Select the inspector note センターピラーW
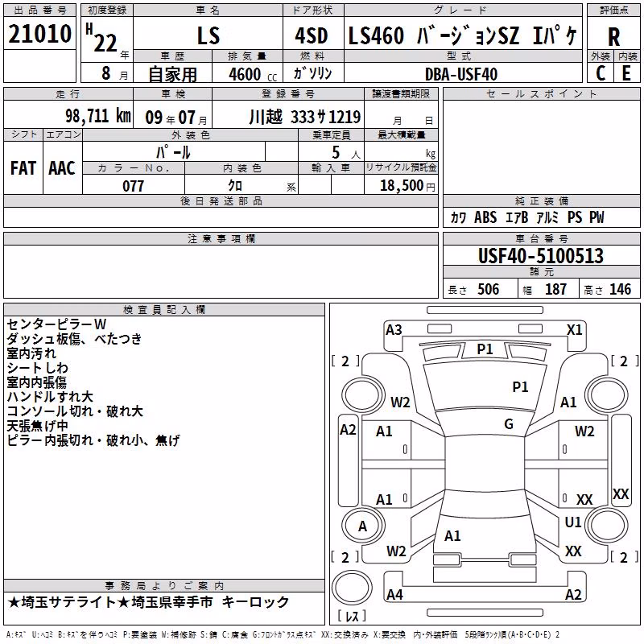Viewport: 644px width, 644px height. coord(56,324)
